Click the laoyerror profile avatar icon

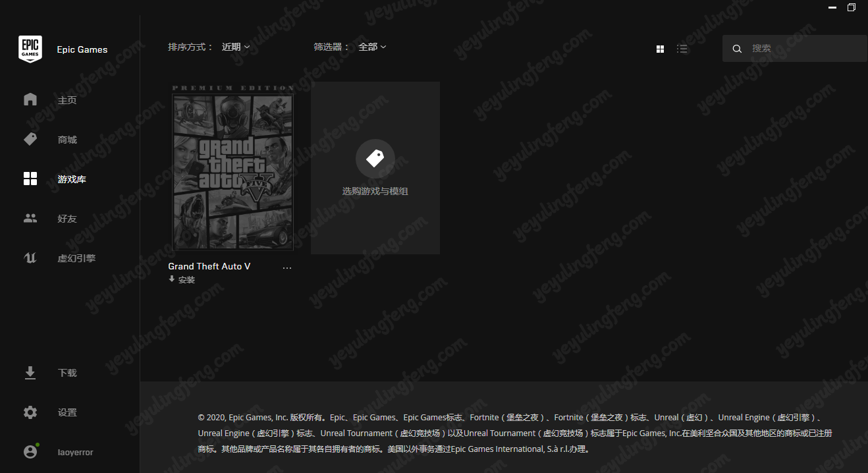[30, 452]
